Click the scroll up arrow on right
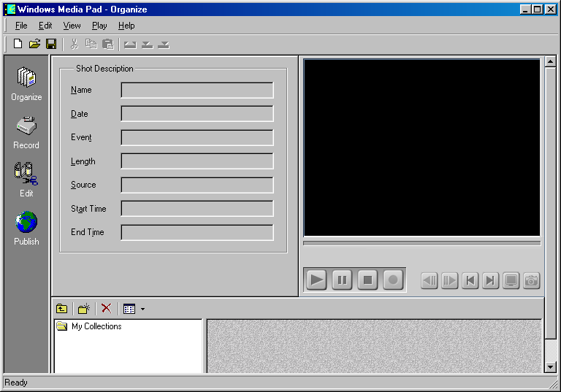Screen dimensions: 561x392 (x=550, y=62)
